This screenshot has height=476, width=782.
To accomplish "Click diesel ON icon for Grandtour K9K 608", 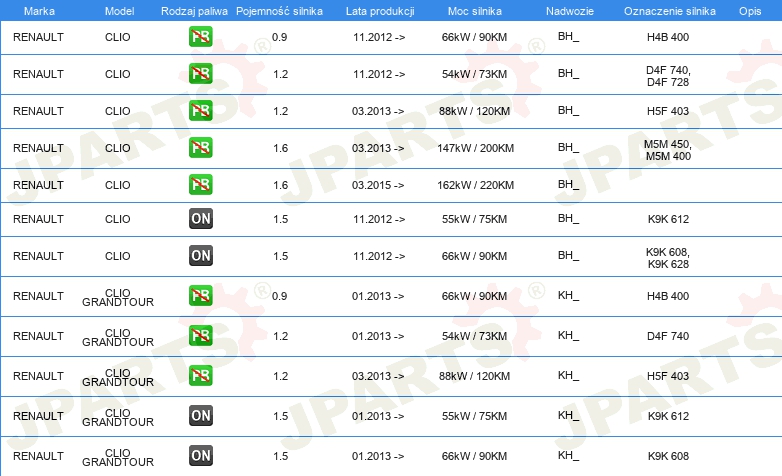I will 200,455.
